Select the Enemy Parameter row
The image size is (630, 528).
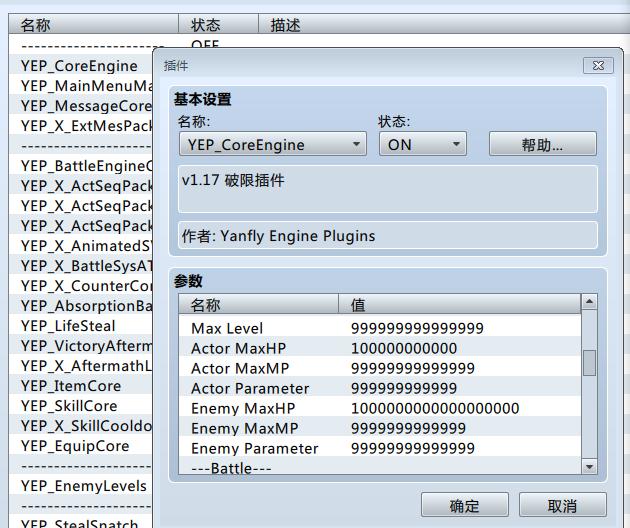(380, 448)
